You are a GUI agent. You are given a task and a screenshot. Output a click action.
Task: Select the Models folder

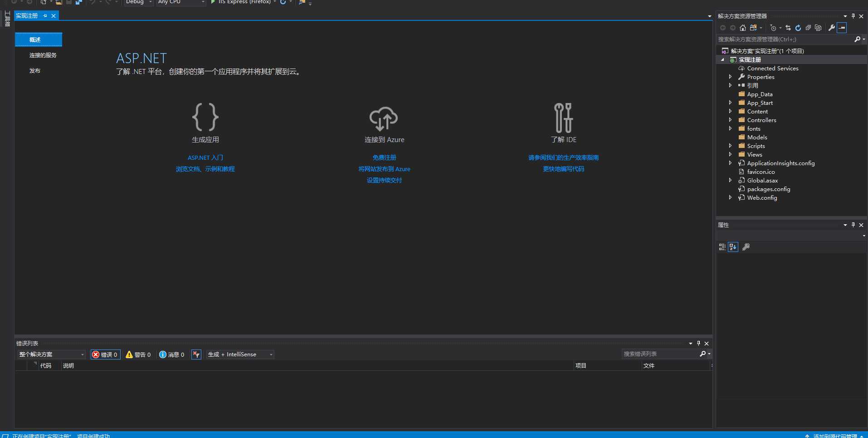click(x=757, y=138)
